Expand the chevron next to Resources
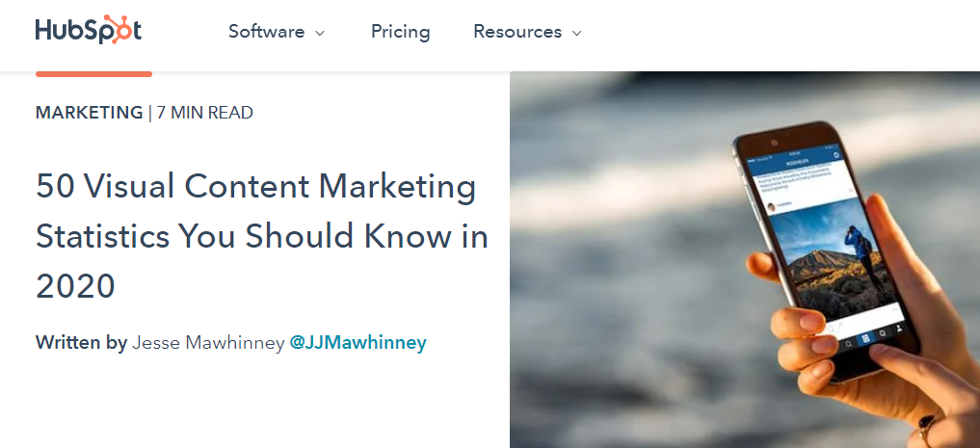 point(577,33)
